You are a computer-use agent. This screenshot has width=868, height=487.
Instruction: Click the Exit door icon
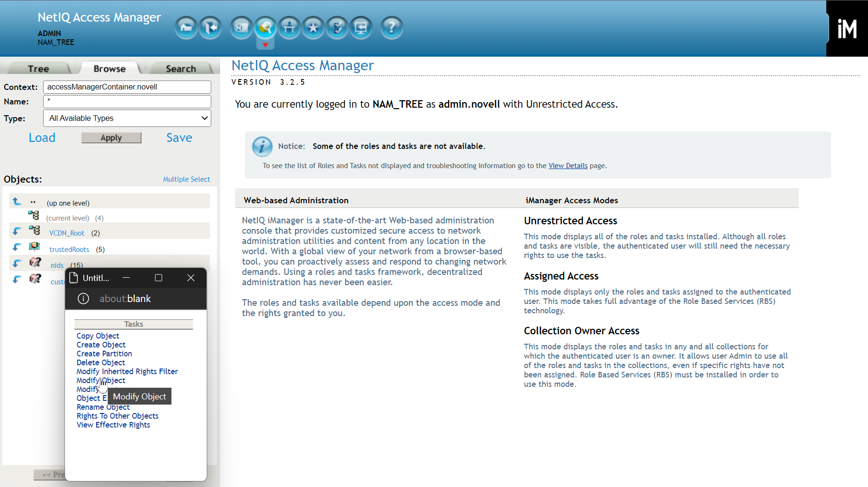(210, 28)
